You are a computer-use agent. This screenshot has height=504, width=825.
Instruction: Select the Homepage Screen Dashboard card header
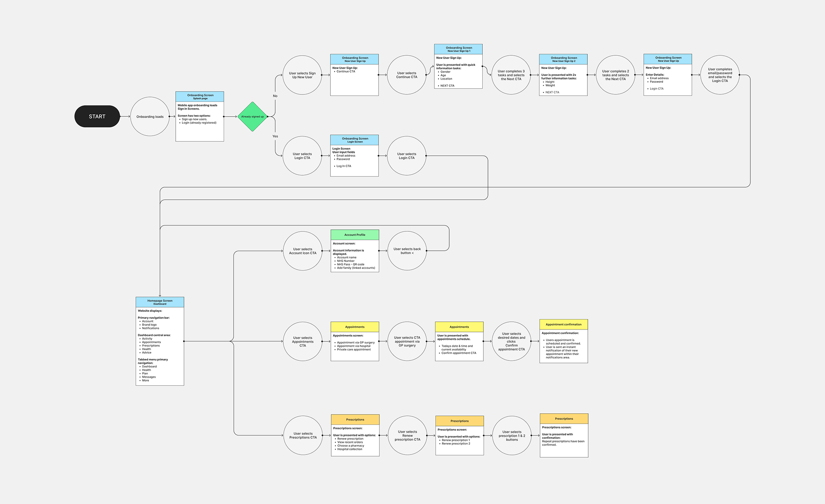coord(160,302)
